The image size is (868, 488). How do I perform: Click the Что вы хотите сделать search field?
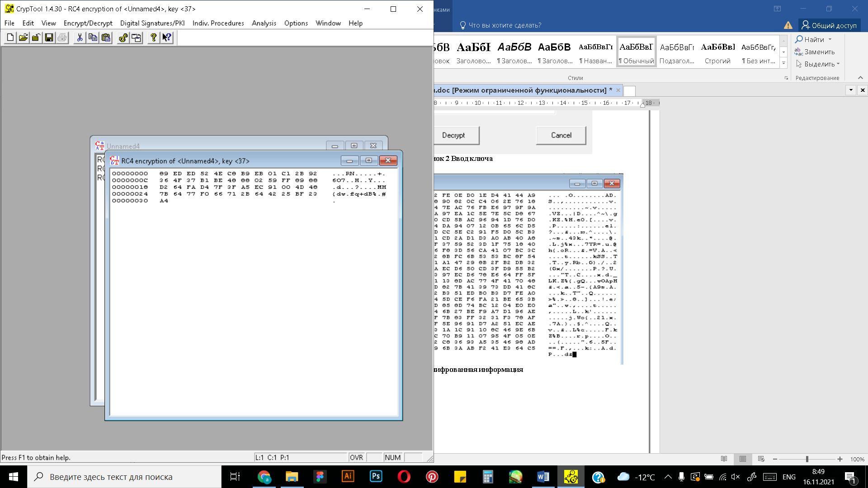[x=500, y=25]
